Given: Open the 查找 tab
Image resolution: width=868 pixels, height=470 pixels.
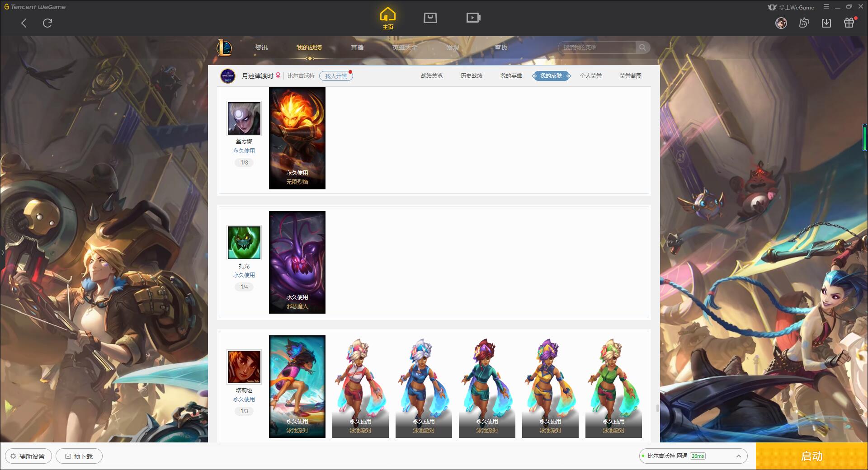Looking at the screenshot, I should coord(501,47).
